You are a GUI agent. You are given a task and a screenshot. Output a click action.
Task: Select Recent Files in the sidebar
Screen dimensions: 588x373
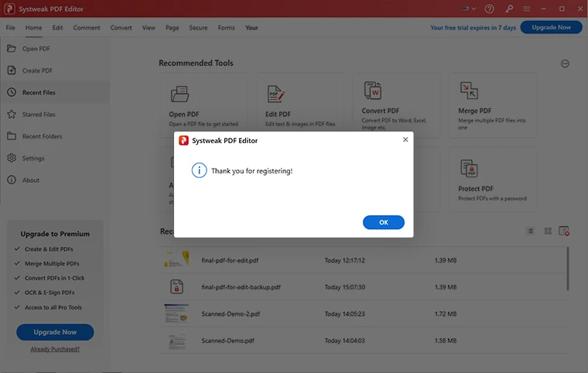click(55, 92)
